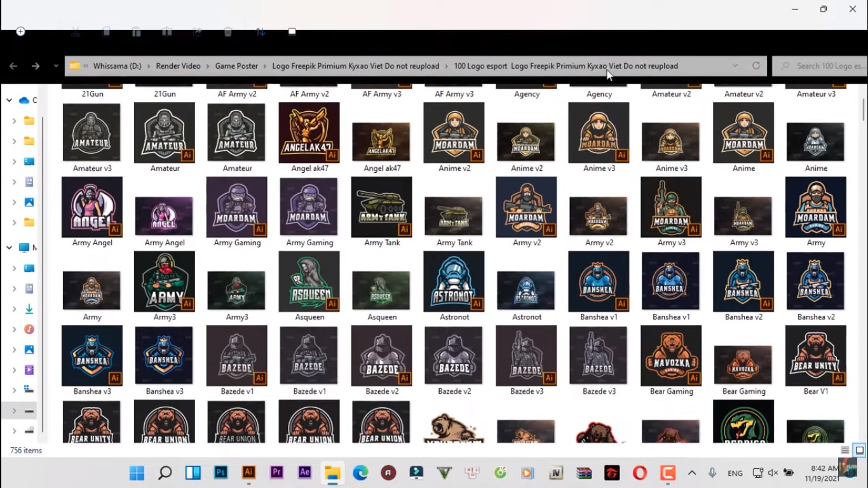Viewport: 868px width, 488px height.
Task: Click the Paste clipboard icon
Action: coord(136,31)
